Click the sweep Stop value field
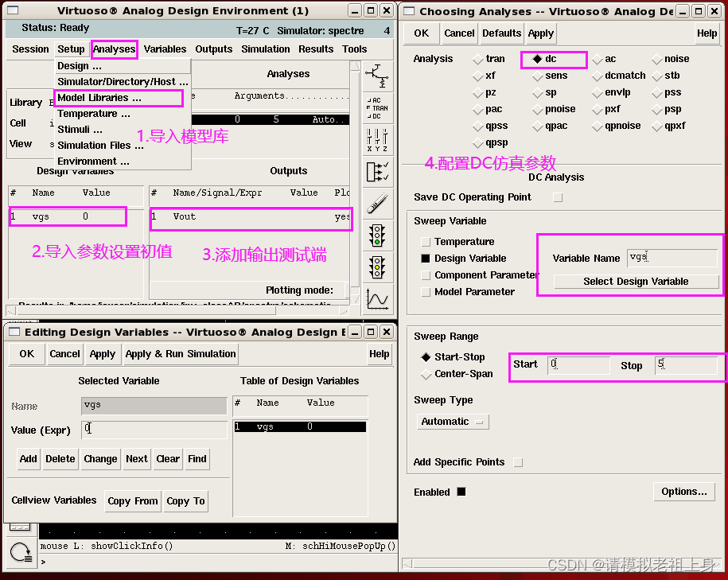 [x=686, y=365]
